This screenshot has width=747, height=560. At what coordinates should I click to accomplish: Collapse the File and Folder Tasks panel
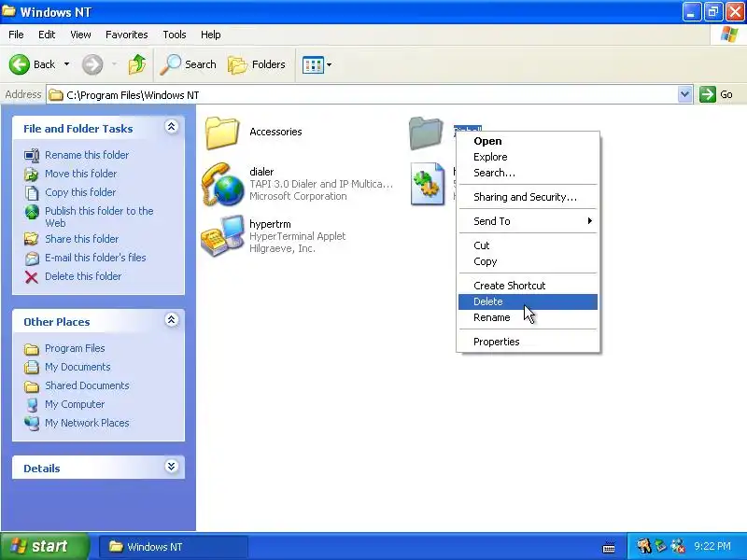[x=172, y=127]
